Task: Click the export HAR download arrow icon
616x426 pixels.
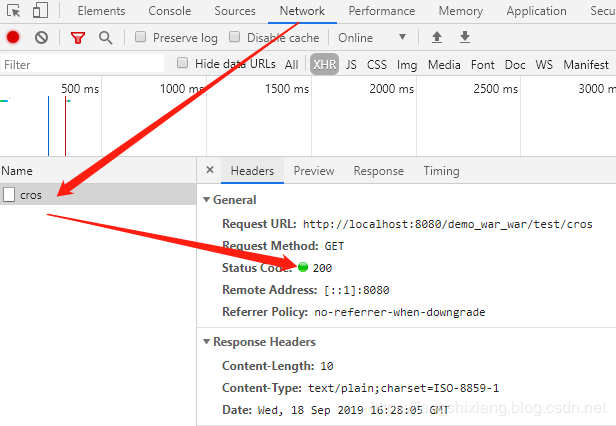Action: (465, 37)
